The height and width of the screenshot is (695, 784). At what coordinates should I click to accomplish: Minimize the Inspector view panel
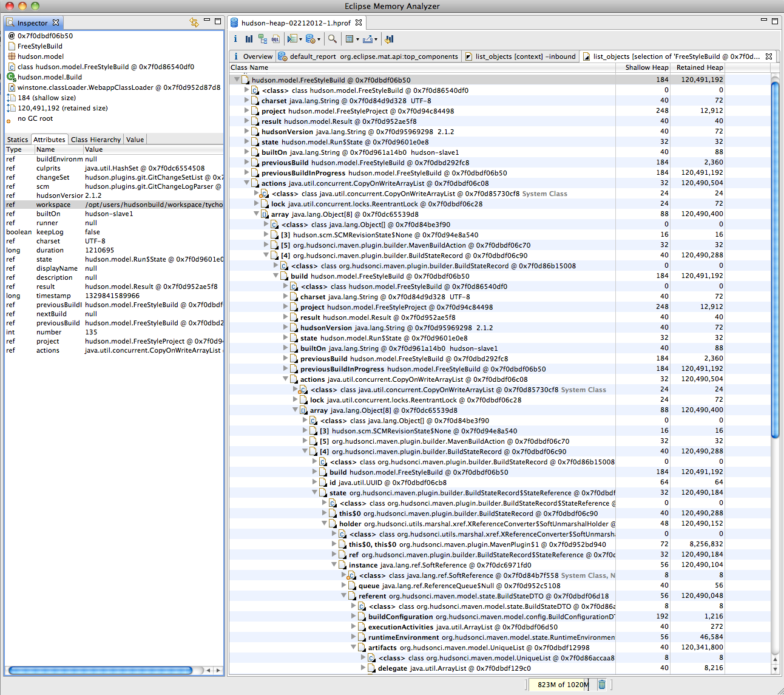pos(207,21)
